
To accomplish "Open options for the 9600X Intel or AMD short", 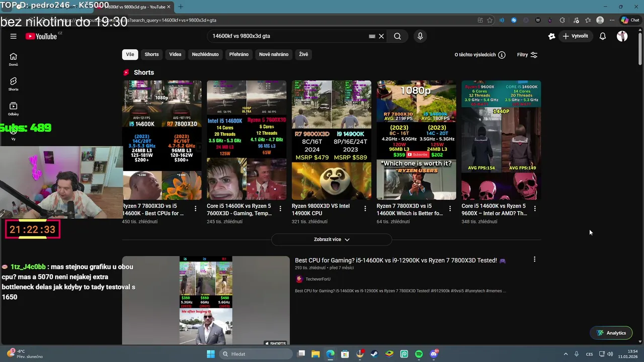I will (x=535, y=208).
